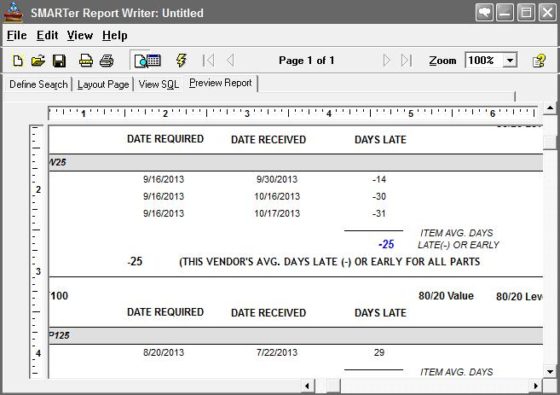Go to first page arrow
This screenshot has width=560, height=395.
[x=209, y=60]
